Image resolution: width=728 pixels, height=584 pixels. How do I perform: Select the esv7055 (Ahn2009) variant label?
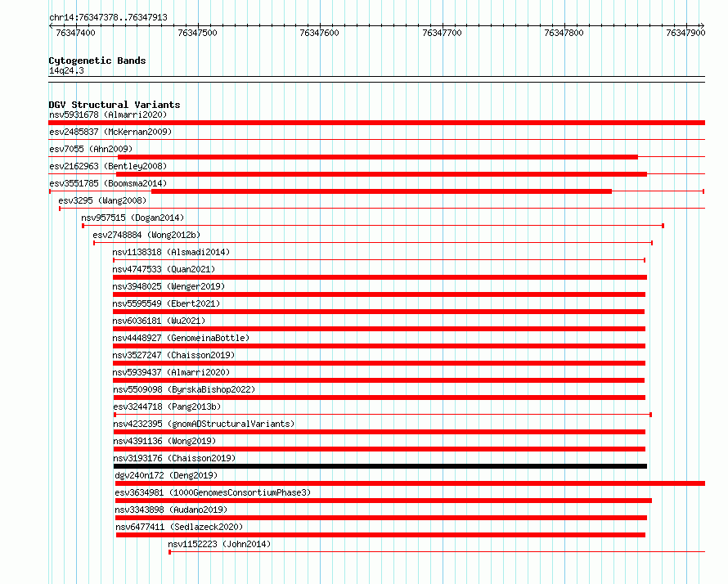(91, 149)
